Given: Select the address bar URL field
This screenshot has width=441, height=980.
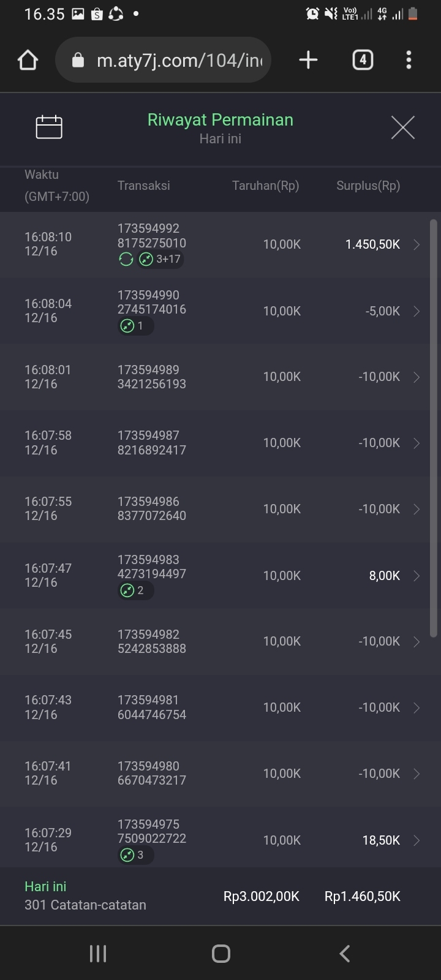Looking at the screenshot, I should tap(178, 60).
